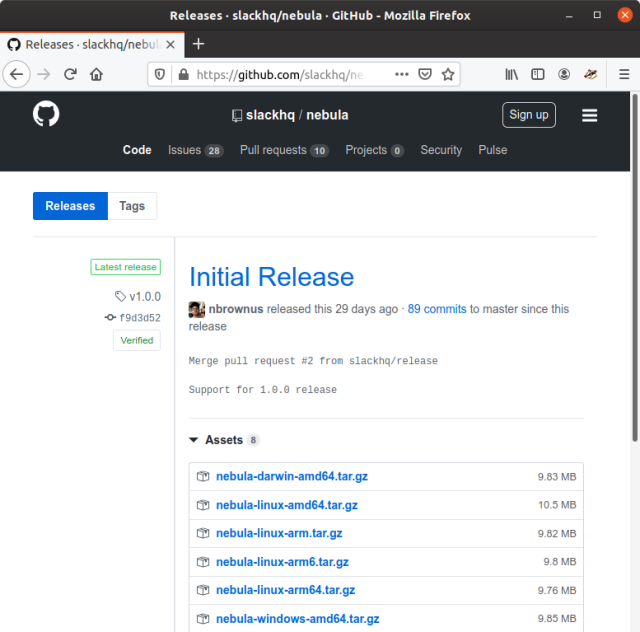Click package icon for nebula-windows-amd64.tar.gz

coord(203,619)
